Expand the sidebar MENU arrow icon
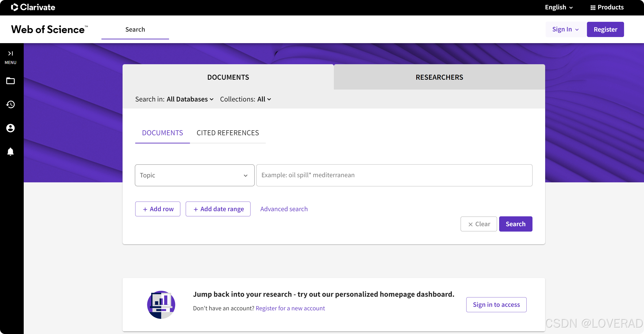644x334 pixels. pos(11,53)
